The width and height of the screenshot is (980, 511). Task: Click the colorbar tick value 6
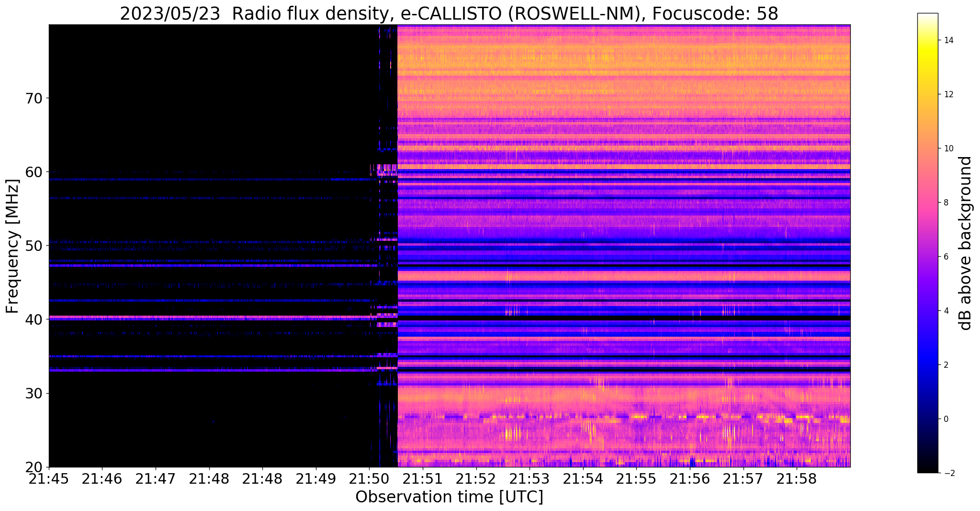946,257
